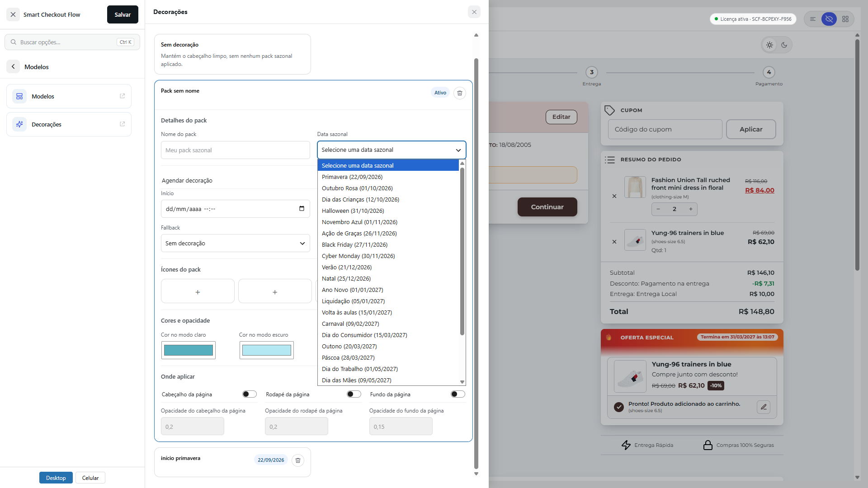Delete the Pack sem nome pack
Viewport: 868px width, 488px height.
(459, 93)
